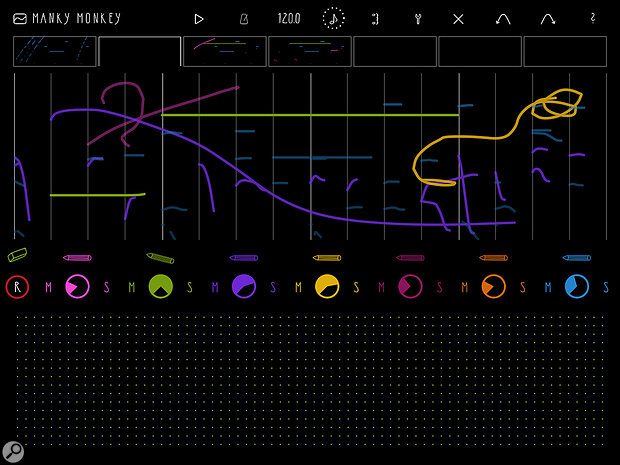Viewport: 620px width, 465px height.
Task: Toggle the red R record button
Action: point(17,287)
